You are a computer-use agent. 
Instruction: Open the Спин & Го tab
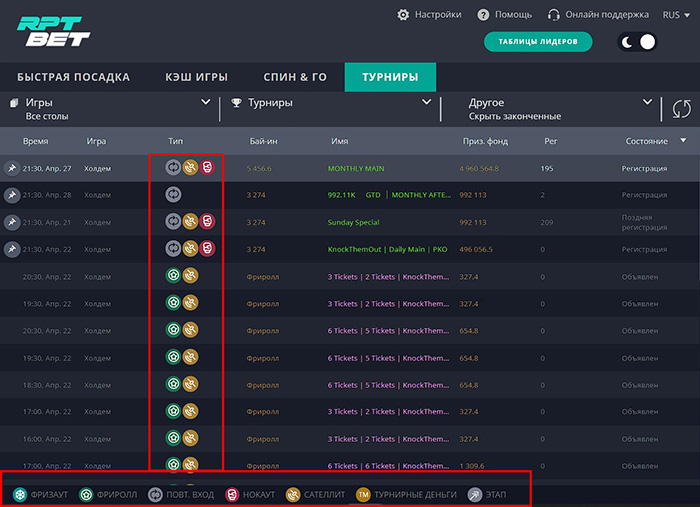pyautogui.click(x=295, y=77)
